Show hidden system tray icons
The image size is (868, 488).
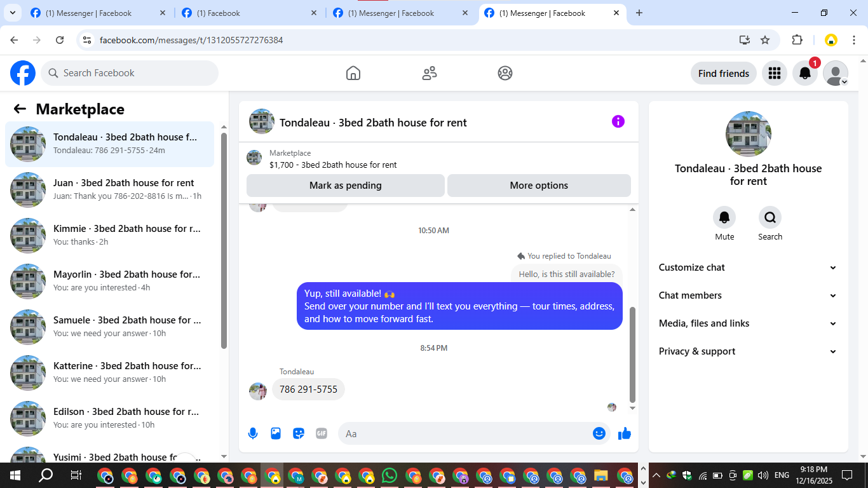point(656,475)
